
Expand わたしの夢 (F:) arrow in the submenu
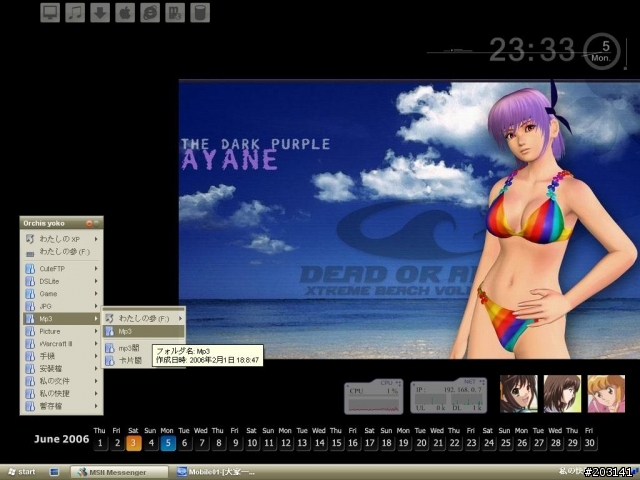180,318
